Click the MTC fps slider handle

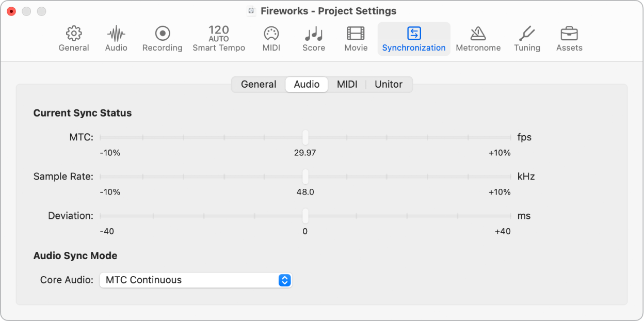coord(305,137)
